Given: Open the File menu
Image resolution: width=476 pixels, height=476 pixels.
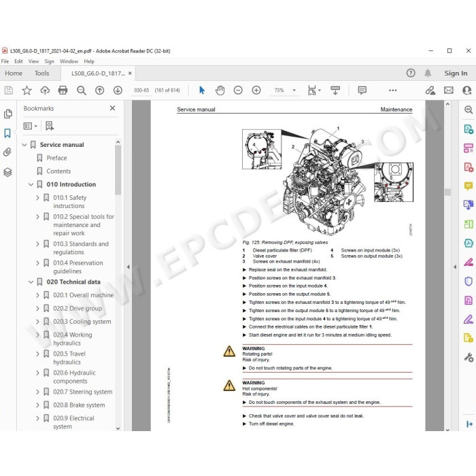Looking at the screenshot, I should click(x=5, y=61).
